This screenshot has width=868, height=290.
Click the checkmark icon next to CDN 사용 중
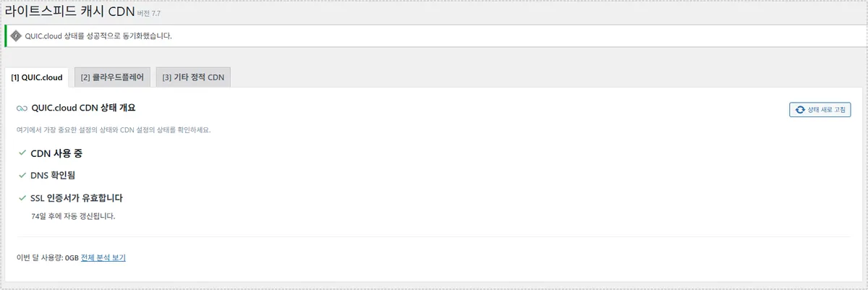coord(22,153)
